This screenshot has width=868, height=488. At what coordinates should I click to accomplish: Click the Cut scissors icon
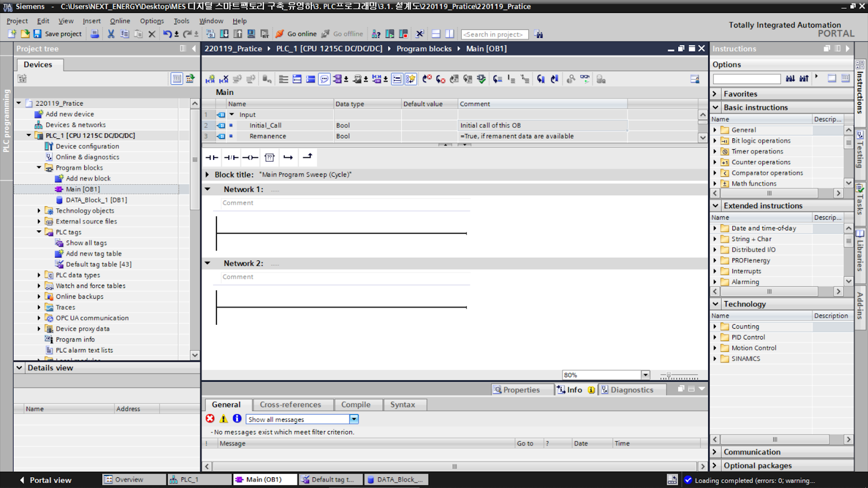pos(111,34)
